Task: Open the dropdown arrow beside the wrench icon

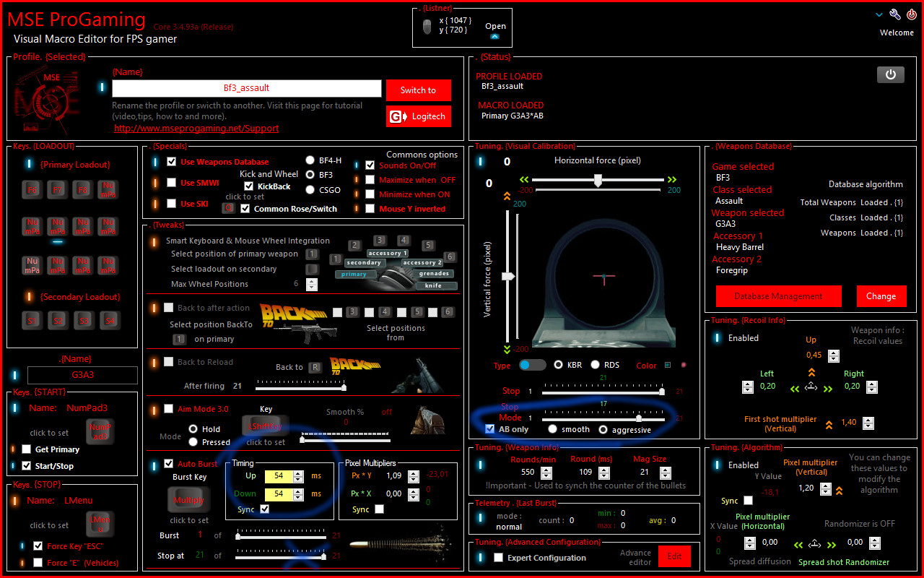Action: point(879,14)
